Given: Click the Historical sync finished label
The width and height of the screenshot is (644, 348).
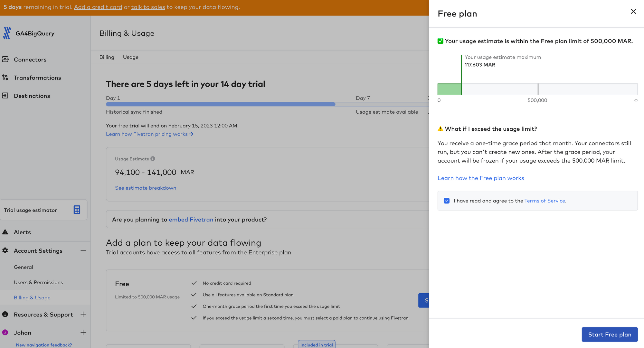Looking at the screenshot, I should [x=134, y=112].
